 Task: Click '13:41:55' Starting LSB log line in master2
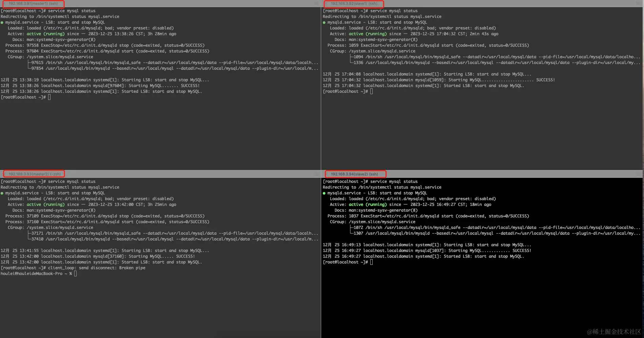(x=105, y=251)
